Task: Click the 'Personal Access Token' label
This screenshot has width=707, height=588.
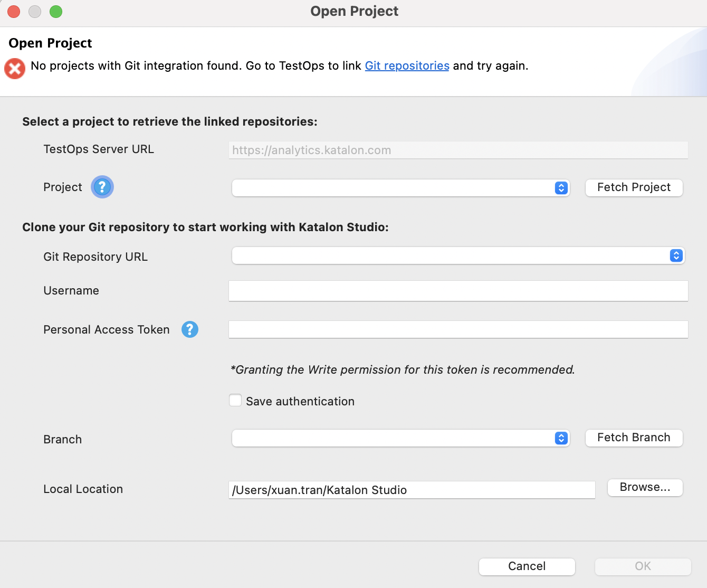Action: tap(107, 330)
